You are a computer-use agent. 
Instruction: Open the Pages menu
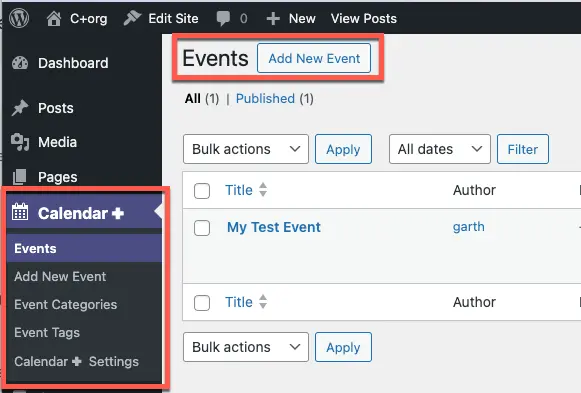pyautogui.click(x=57, y=177)
